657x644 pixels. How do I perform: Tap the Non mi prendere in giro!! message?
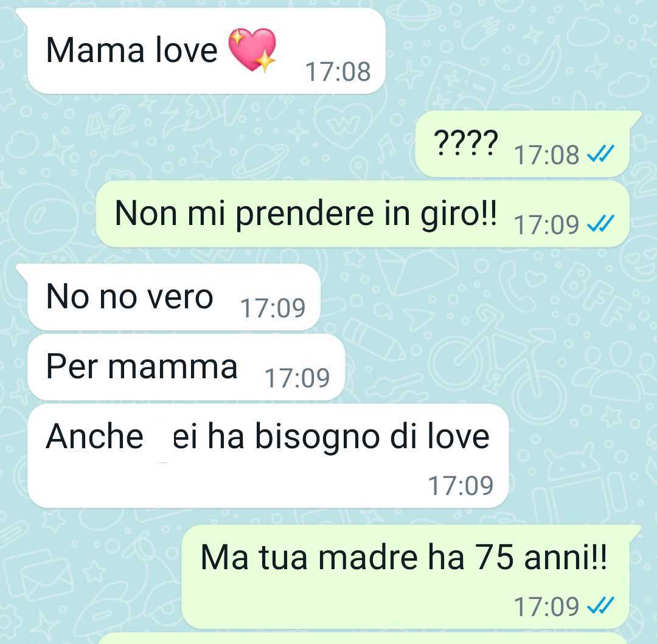[x=363, y=214]
